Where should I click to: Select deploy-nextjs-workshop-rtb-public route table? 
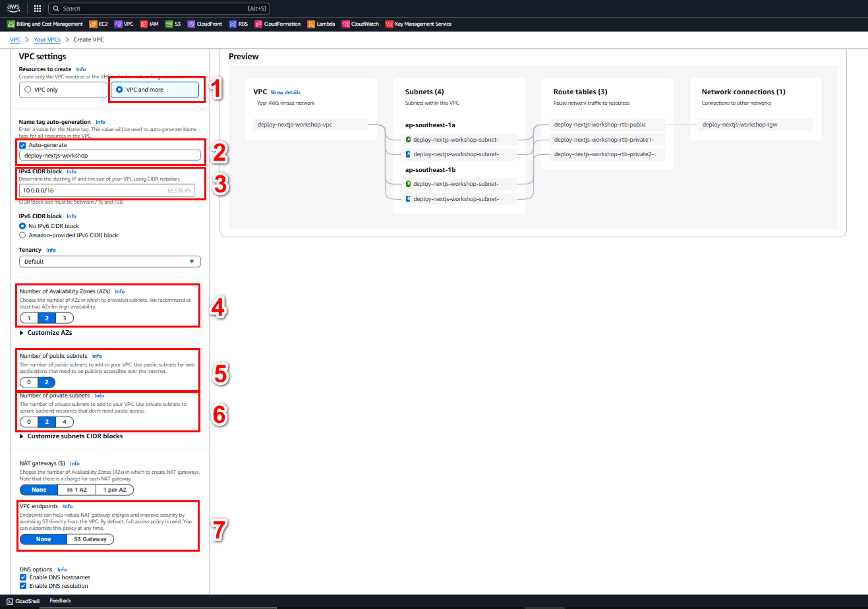[x=607, y=124]
